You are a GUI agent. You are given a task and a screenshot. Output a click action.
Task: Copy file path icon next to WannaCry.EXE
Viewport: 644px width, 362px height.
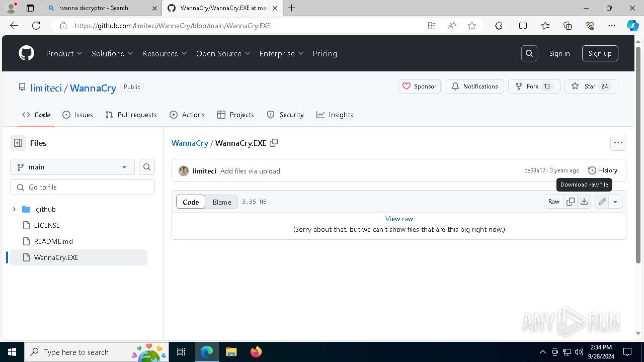click(274, 143)
